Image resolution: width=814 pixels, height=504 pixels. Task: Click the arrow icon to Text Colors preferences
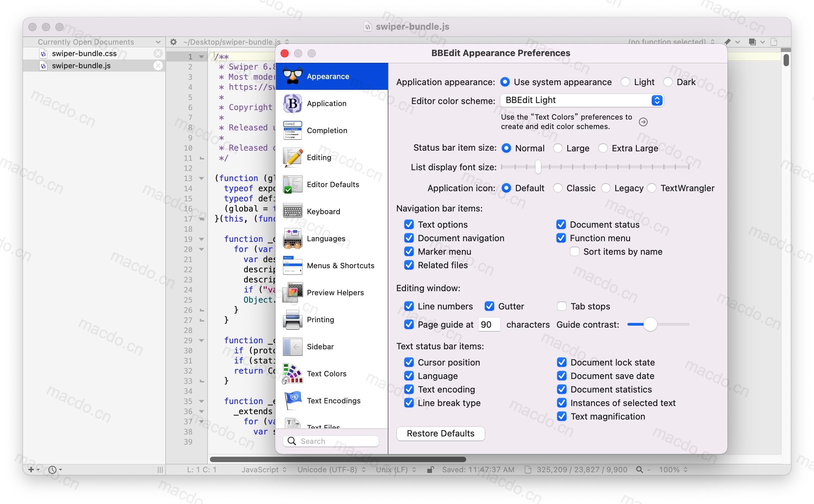click(643, 122)
